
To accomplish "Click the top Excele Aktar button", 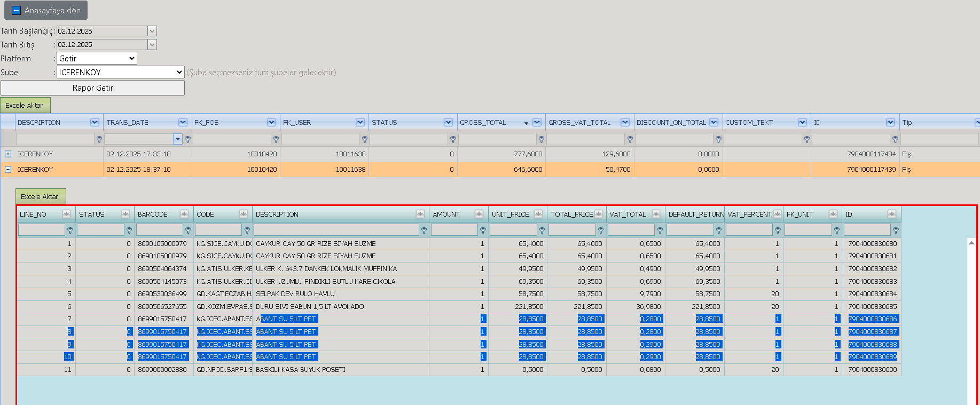I will [25, 105].
